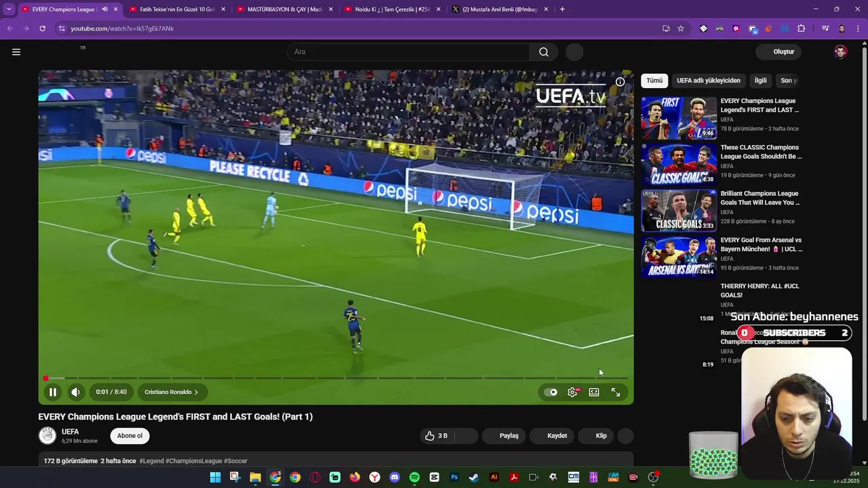Select the Tümü filter chip
The width and height of the screenshot is (868, 488).
654,81
